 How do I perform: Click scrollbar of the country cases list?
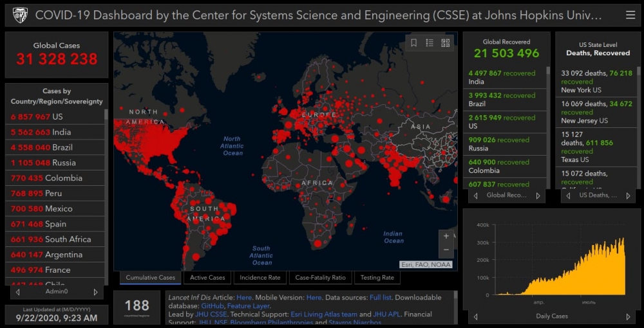click(106, 193)
